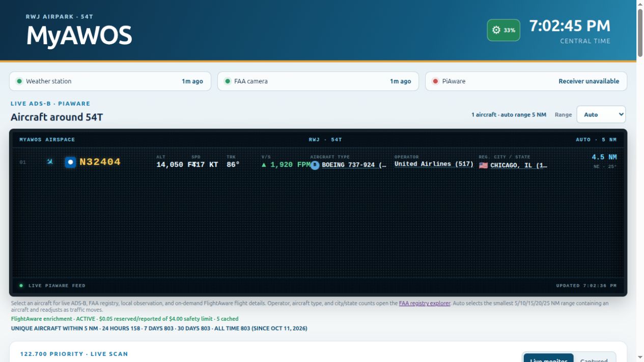Click the CENTRAL TIME label
Viewport: 644px width, 362px height.
pos(585,41)
